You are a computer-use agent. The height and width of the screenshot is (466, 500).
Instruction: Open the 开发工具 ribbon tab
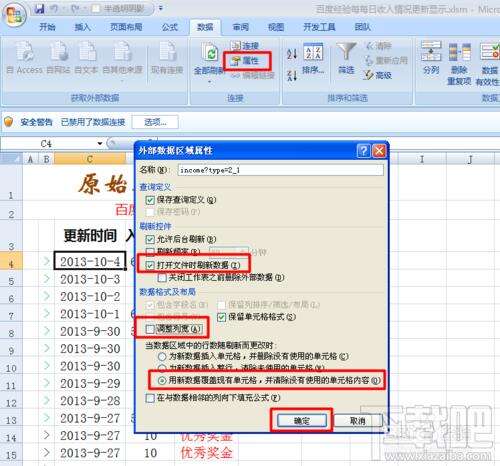pyautogui.click(x=319, y=27)
